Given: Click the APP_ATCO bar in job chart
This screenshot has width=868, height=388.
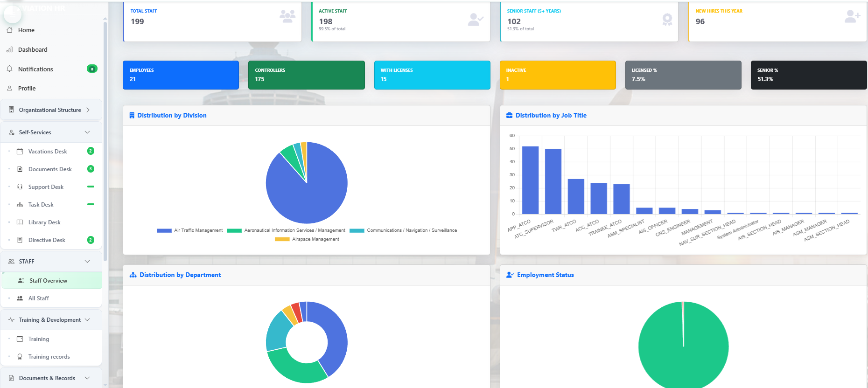Looking at the screenshot, I should [530, 180].
